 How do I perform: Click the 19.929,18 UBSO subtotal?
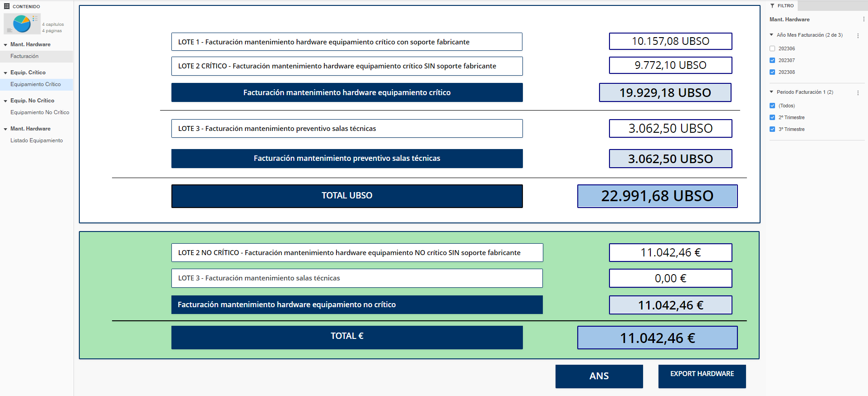tap(665, 92)
